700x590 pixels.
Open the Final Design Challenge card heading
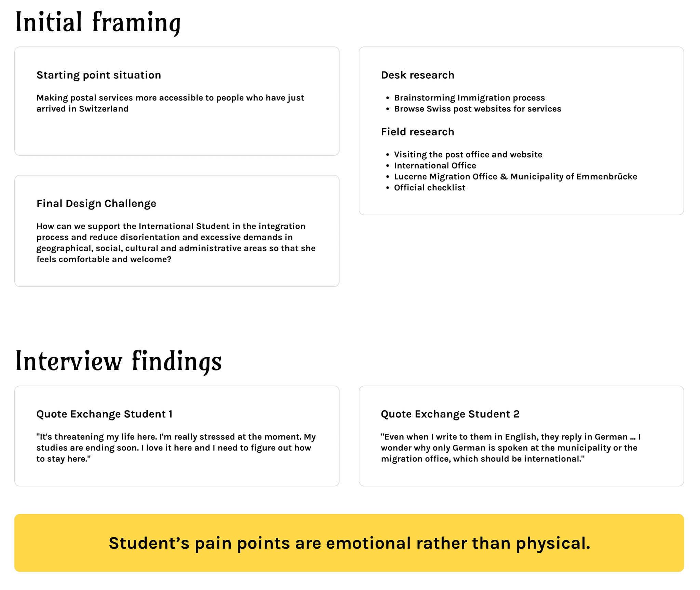(96, 203)
